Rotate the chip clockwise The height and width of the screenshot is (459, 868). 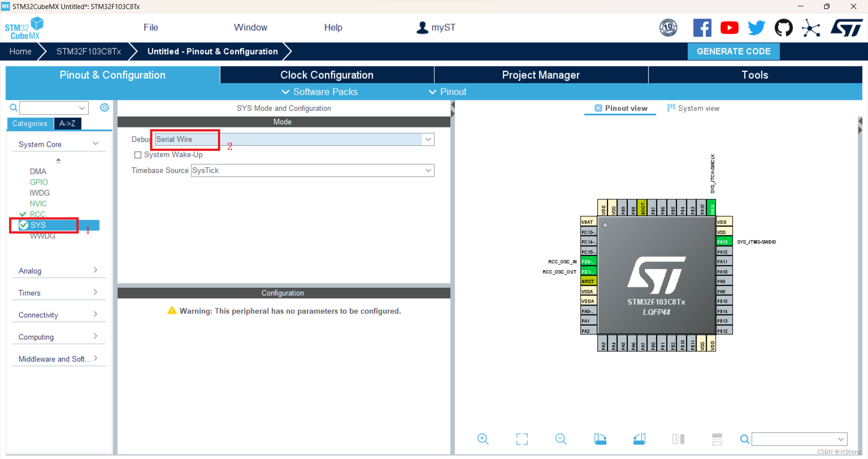click(x=600, y=439)
